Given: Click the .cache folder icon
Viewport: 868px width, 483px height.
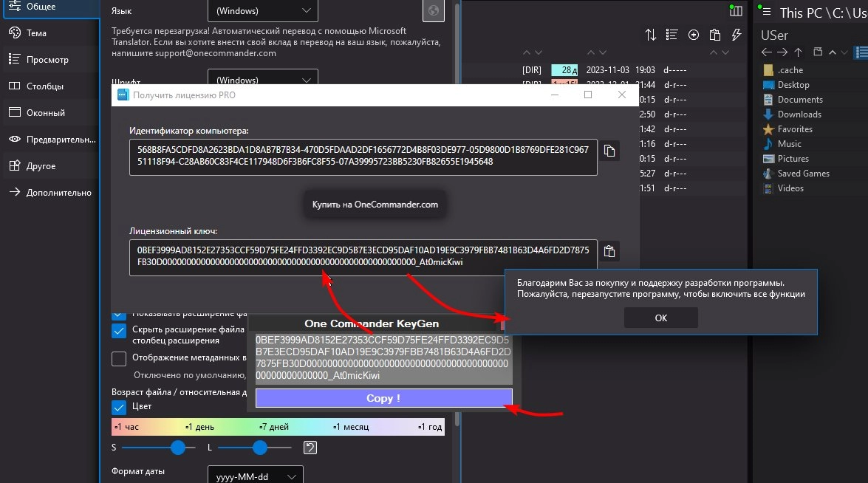Looking at the screenshot, I should (768, 70).
